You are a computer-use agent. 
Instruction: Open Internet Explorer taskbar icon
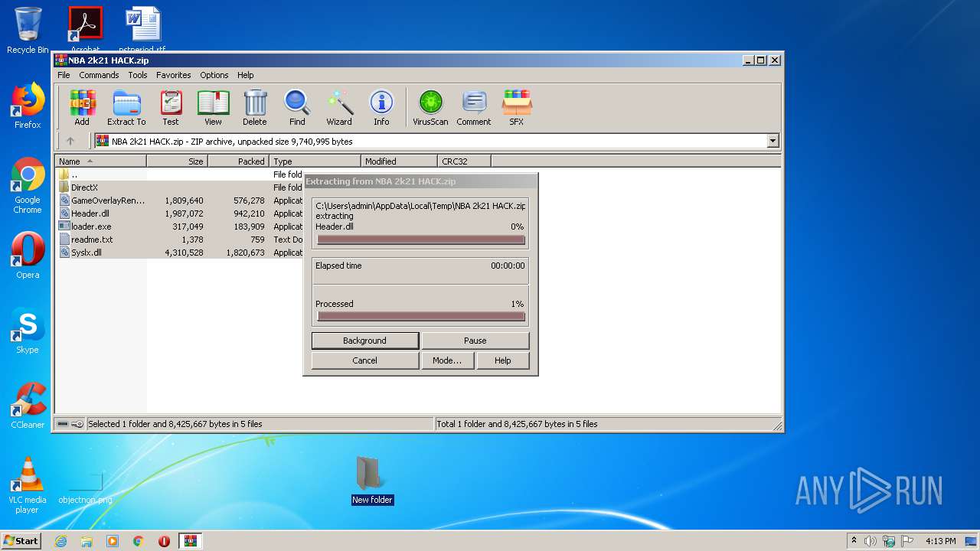(x=60, y=541)
